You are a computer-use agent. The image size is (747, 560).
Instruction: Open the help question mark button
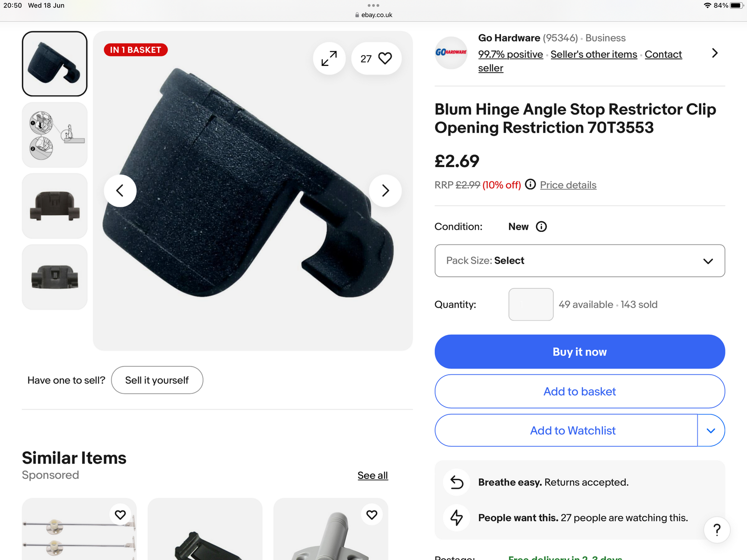point(717,530)
